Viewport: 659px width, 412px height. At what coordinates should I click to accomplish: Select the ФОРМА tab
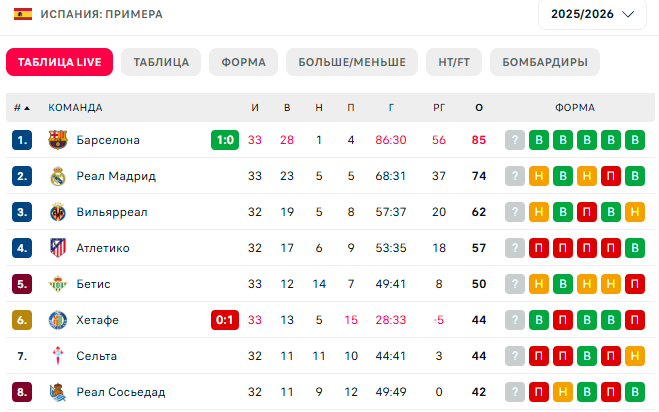(x=243, y=62)
